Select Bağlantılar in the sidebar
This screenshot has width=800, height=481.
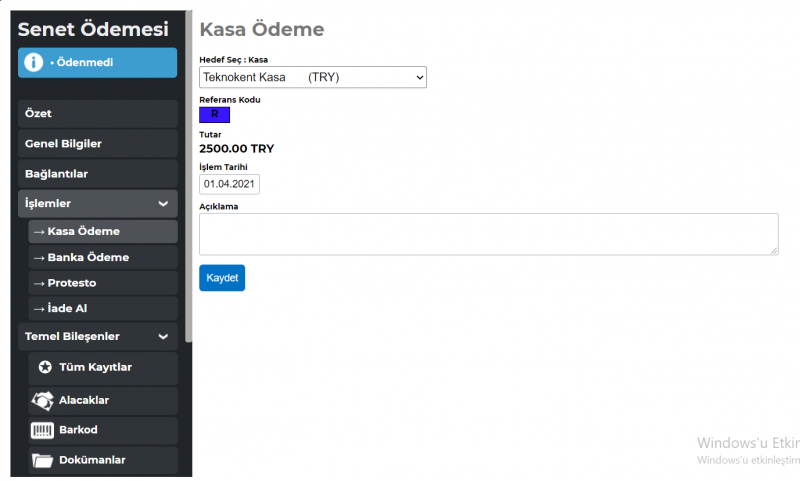98,174
